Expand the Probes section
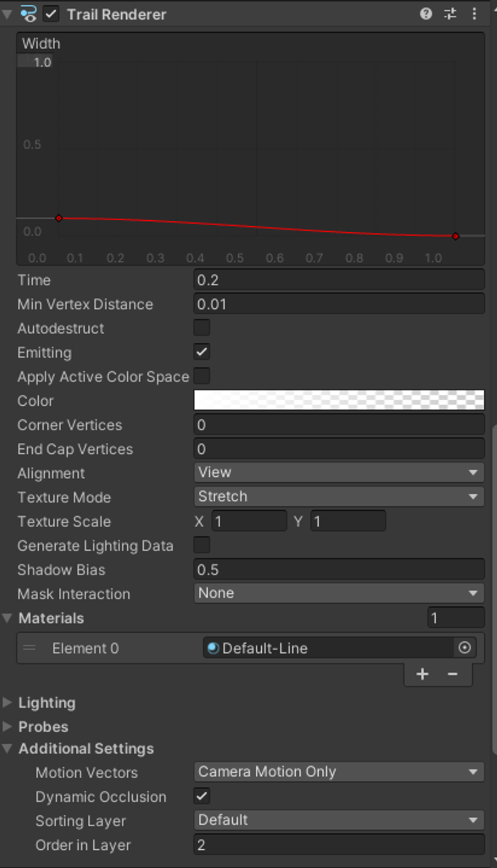497x868 pixels. coord(7,726)
